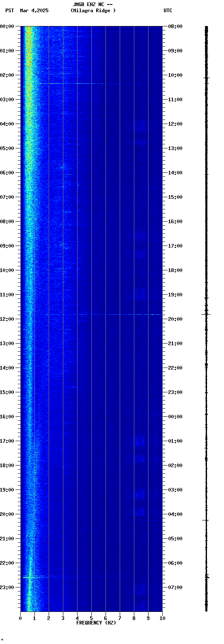224x644 pixels.
Task: Click the FREQUENCY (HZ) axis label
Action: [x=96, y=623]
